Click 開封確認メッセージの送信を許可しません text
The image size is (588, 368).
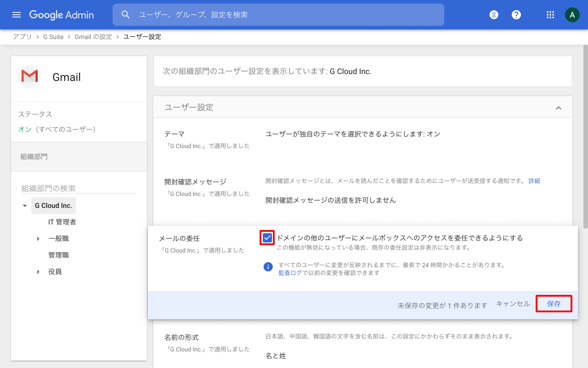pyautogui.click(x=331, y=200)
